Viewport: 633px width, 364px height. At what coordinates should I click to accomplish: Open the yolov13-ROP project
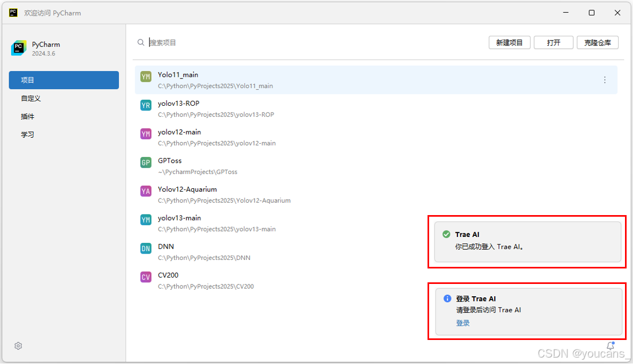(x=376, y=108)
